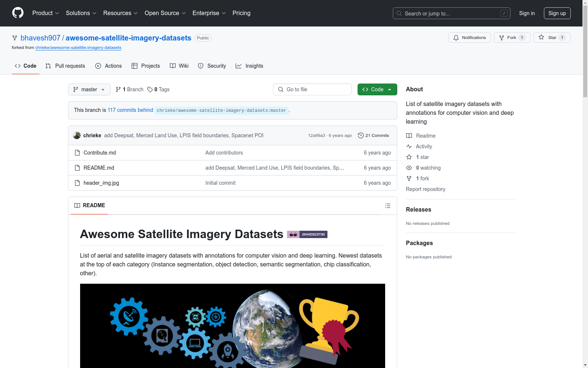The height and width of the screenshot is (368, 588).
Task: Click chrieke's avatar image
Action: point(77,135)
